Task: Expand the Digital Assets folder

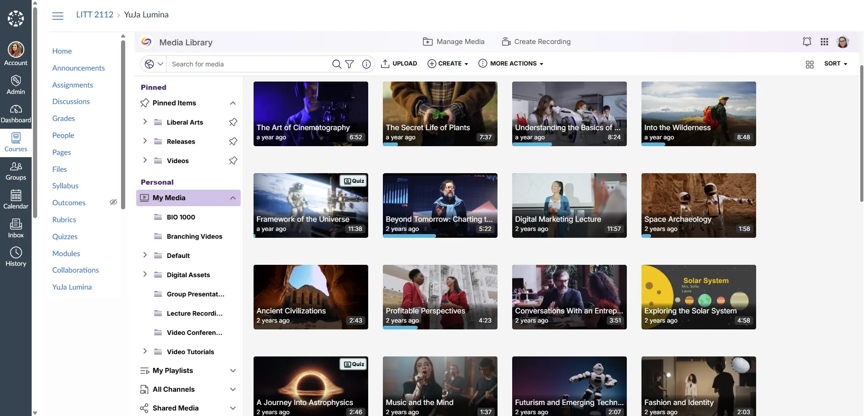Action: point(145,274)
